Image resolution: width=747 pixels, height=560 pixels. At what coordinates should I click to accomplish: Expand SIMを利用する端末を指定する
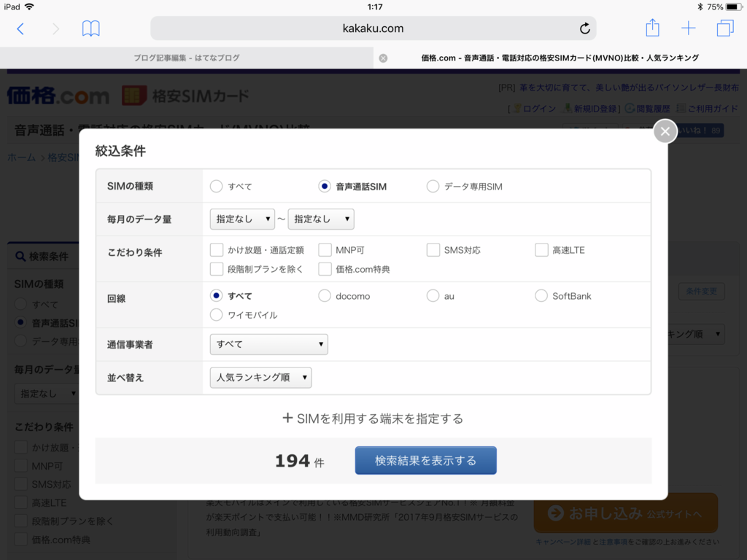(373, 419)
